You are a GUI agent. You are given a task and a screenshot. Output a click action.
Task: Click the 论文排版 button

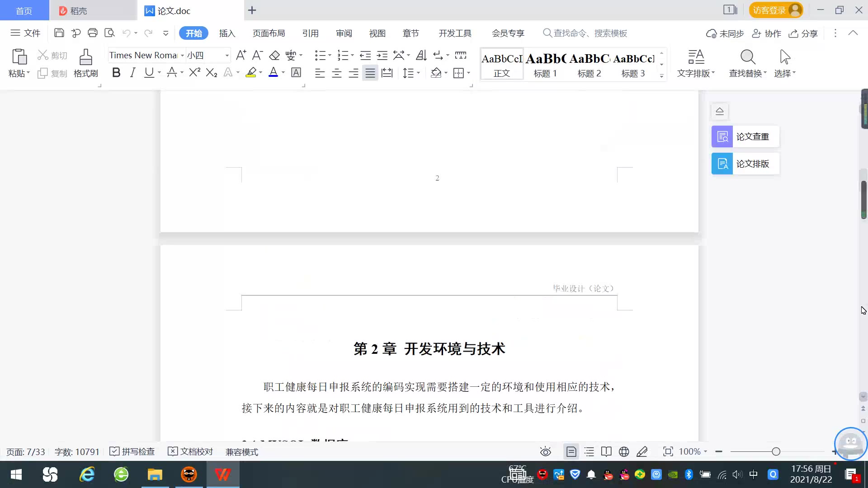[745, 164]
